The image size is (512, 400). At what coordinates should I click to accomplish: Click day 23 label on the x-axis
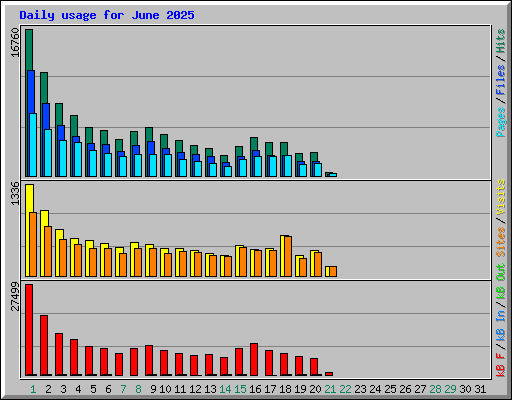360,389
